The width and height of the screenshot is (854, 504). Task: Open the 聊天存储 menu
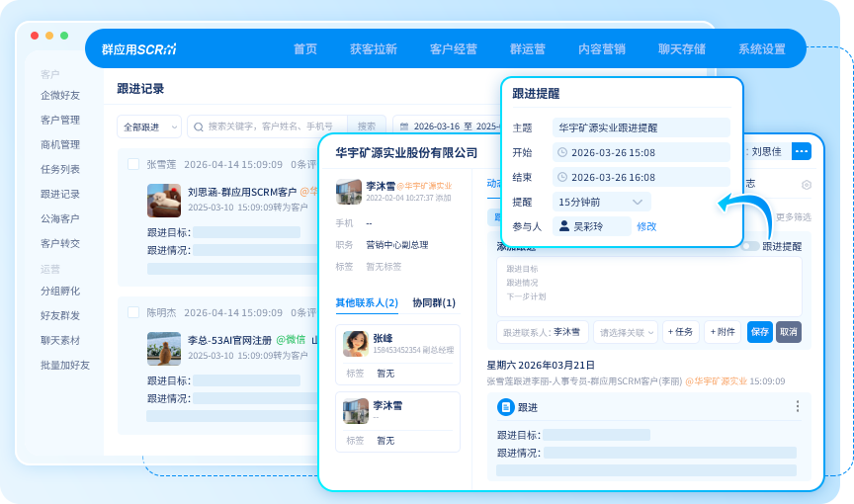point(681,49)
